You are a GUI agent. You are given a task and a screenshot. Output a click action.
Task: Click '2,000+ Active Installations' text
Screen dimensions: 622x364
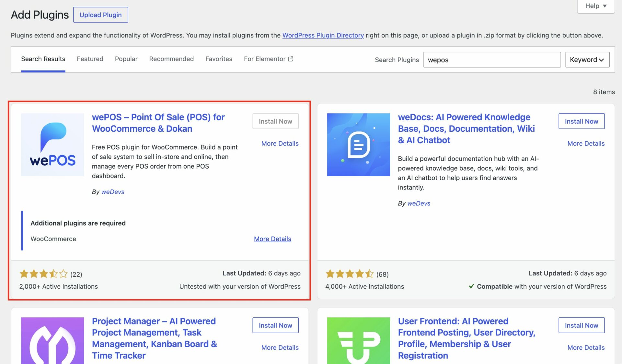tap(59, 286)
